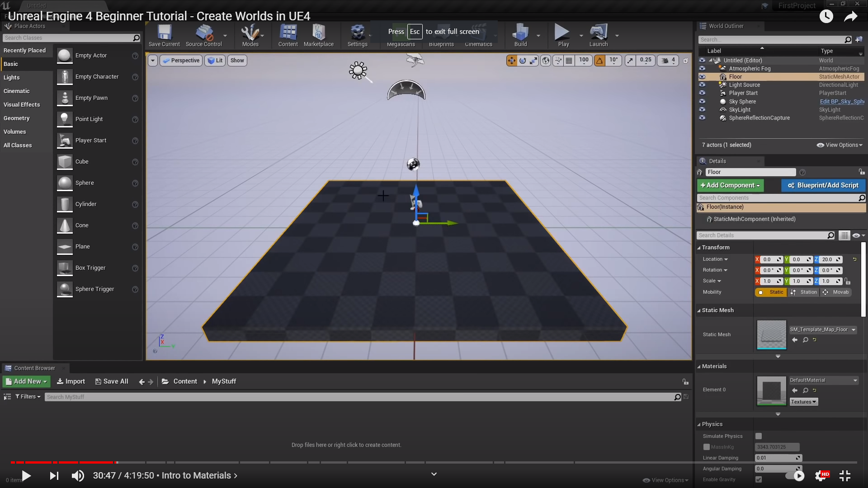Expand the Add Component dropdown
The height and width of the screenshot is (488, 868).
(730, 185)
